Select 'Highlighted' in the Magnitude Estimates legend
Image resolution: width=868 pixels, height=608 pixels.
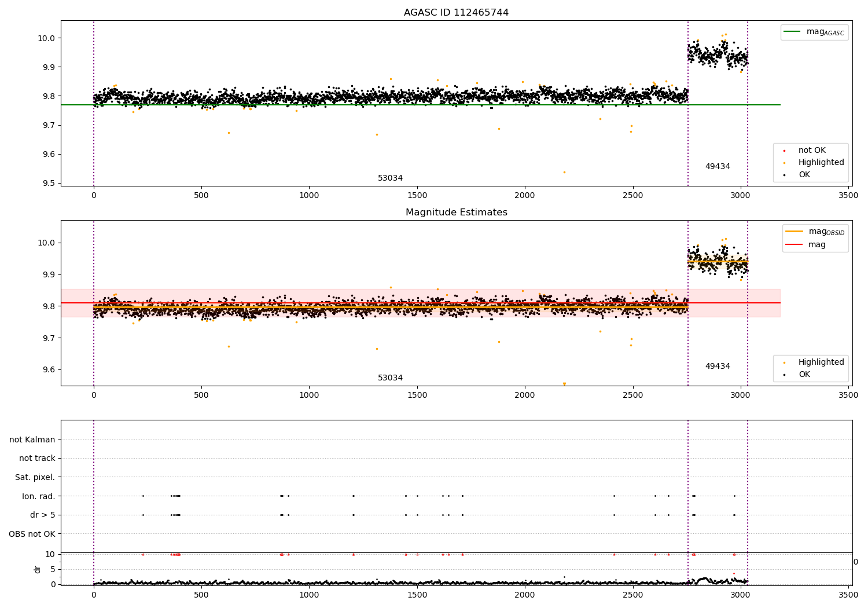pos(821,362)
